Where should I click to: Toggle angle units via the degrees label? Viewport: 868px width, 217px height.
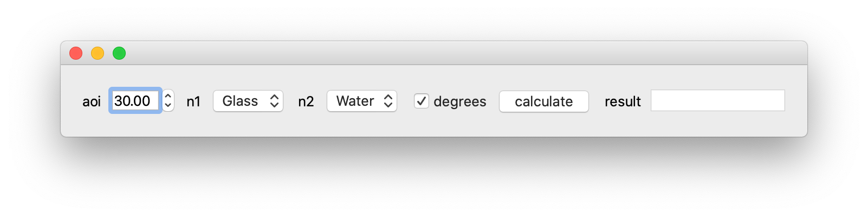[x=460, y=101]
